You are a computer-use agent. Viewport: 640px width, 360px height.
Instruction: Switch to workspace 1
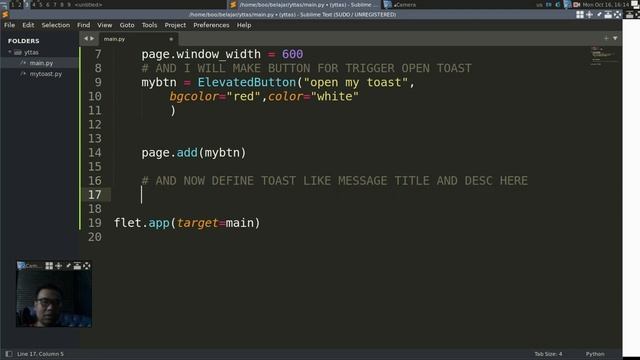13,4
